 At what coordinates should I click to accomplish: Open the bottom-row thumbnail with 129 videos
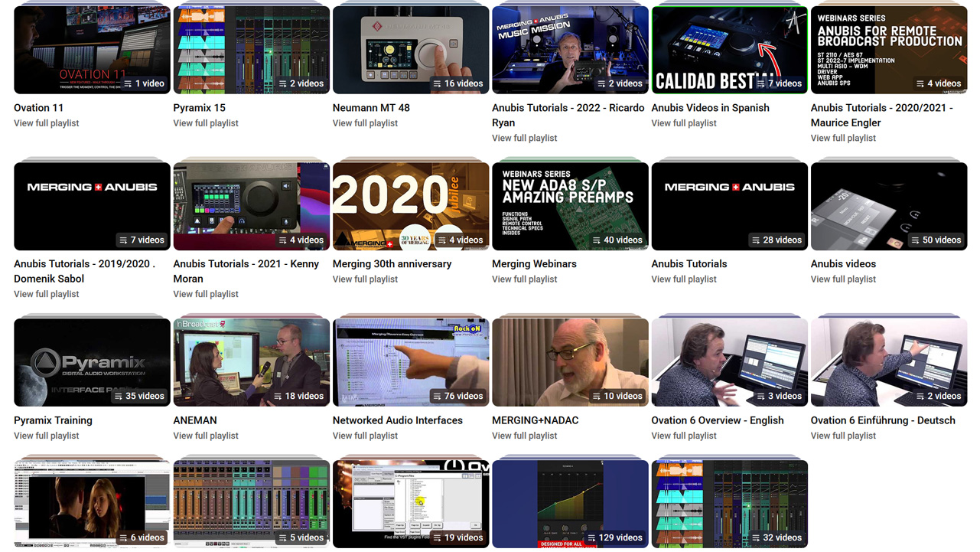pos(570,504)
